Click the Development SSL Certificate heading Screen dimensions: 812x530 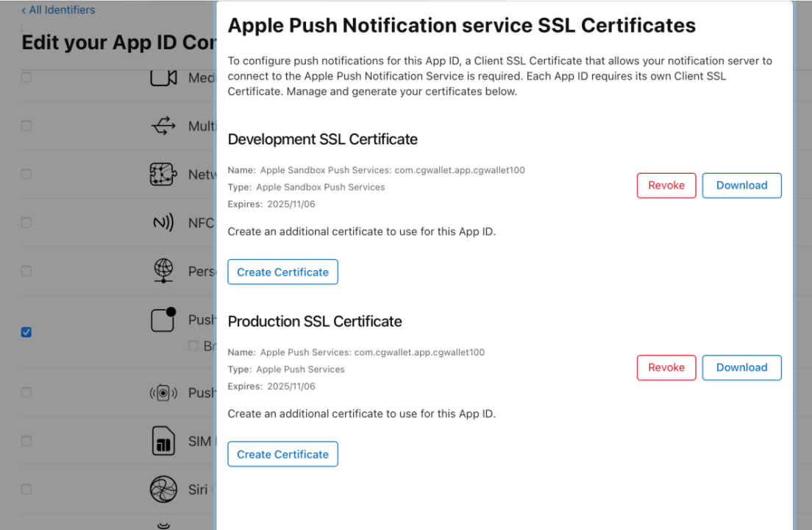pyautogui.click(x=323, y=139)
